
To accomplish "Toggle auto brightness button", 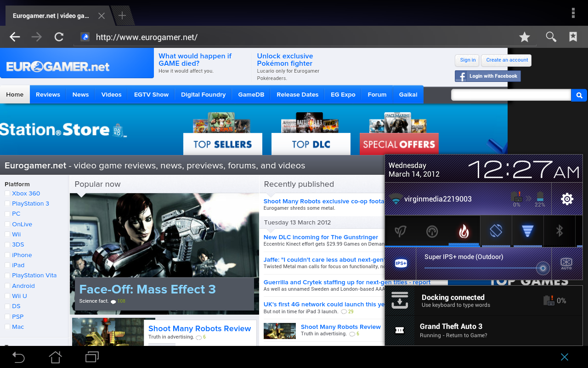I will (x=566, y=264).
